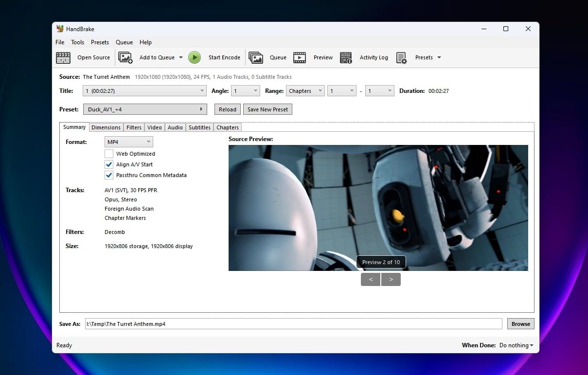Switch to the Filters tab
This screenshot has width=588, height=375.
point(134,127)
